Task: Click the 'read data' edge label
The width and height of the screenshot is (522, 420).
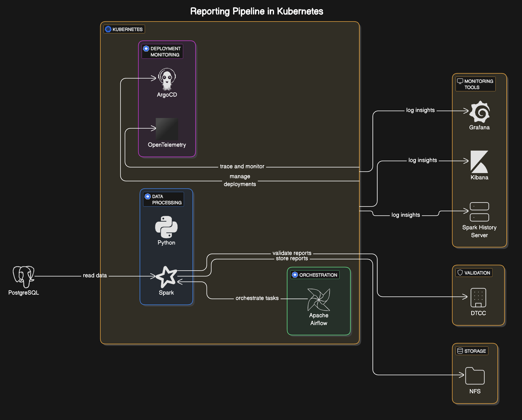Action: coord(95,275)
